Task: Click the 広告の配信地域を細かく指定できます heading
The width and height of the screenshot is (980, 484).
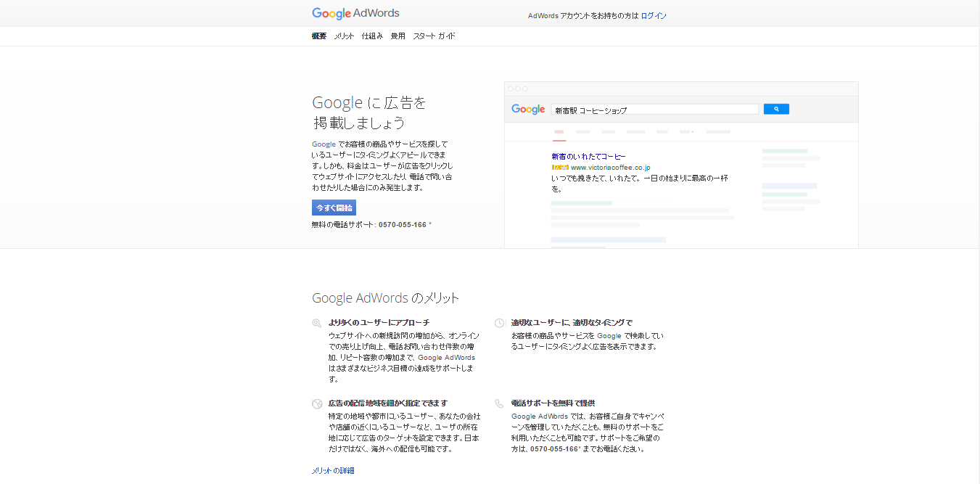Action: point(388,403)
